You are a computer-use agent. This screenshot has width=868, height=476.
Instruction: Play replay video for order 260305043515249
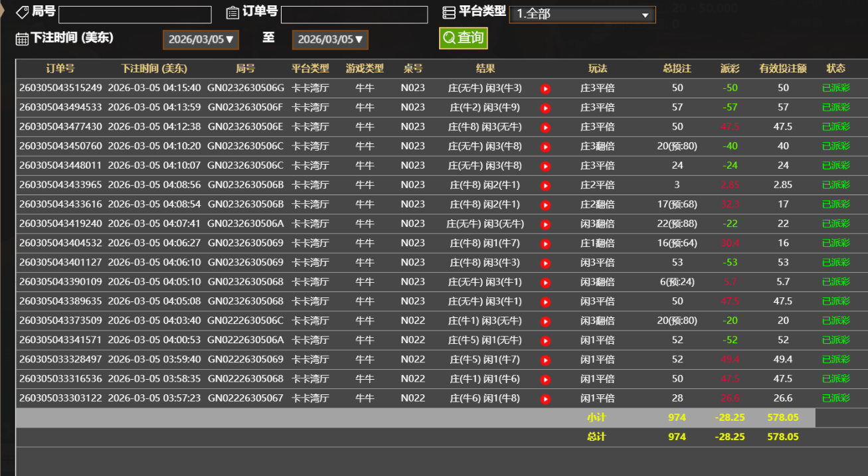[545, 88]
